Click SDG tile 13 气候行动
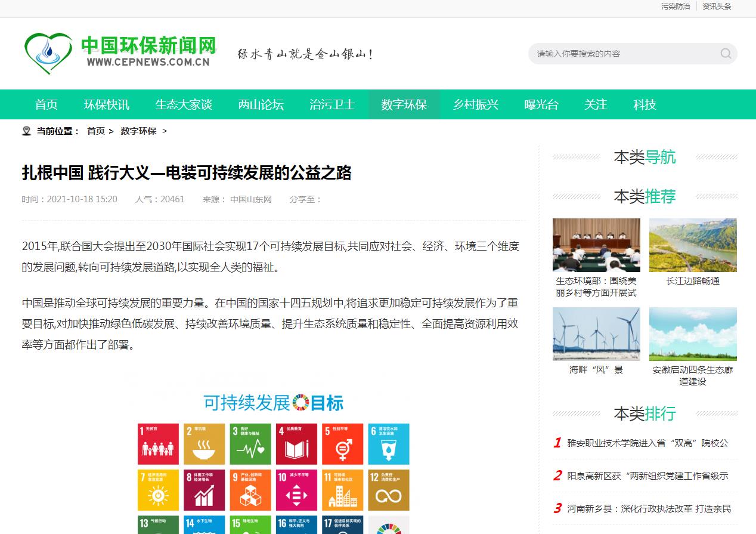756x534 pixels. 158,525
